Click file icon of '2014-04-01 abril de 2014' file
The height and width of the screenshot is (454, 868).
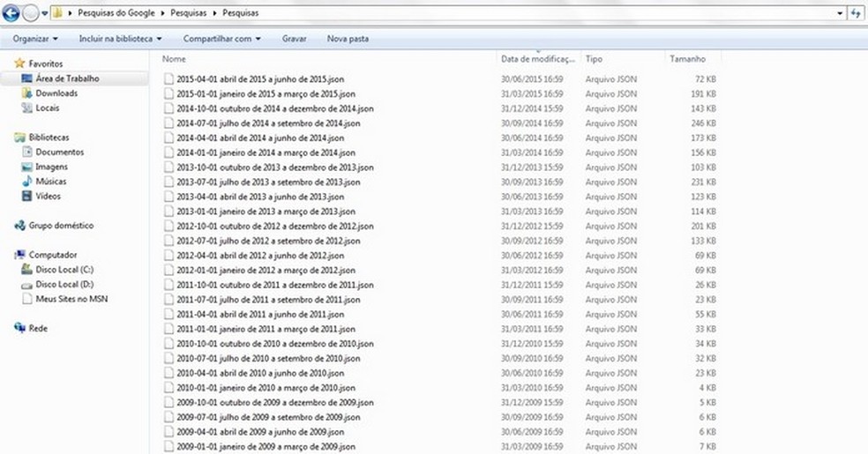point(168,138)
